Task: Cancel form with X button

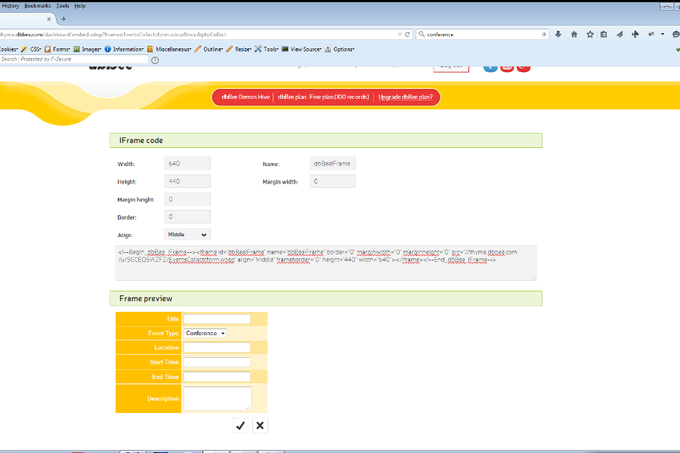Action: click(260, 426)
